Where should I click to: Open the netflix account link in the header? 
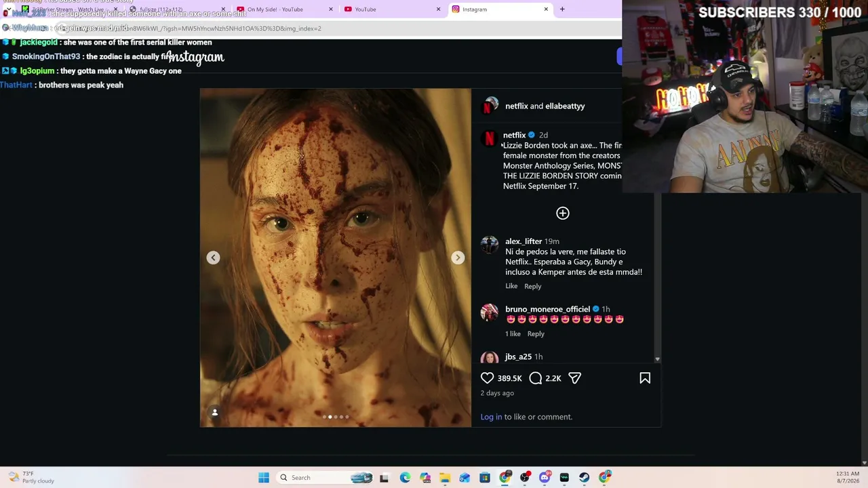click(x=516, y=106)
